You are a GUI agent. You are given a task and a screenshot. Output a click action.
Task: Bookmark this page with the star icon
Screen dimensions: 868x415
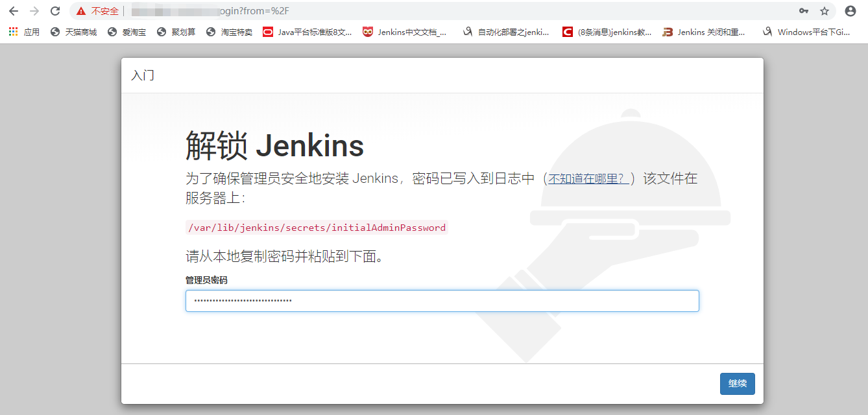[825, 11]
